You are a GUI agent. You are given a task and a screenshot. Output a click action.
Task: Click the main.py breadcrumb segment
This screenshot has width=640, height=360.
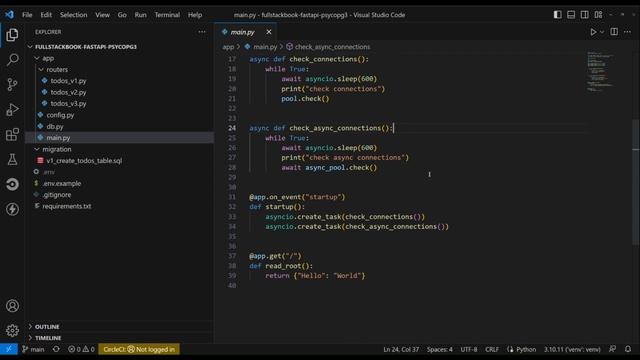261,47
